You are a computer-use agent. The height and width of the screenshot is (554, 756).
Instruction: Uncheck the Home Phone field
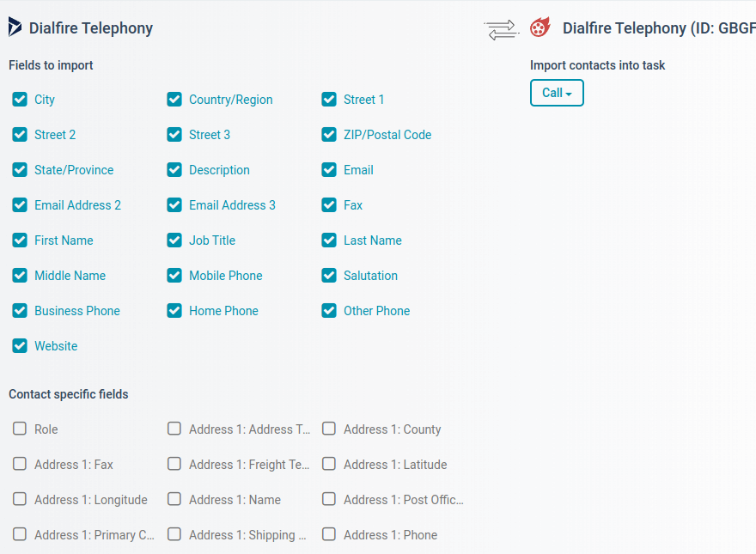coord(174,311)
